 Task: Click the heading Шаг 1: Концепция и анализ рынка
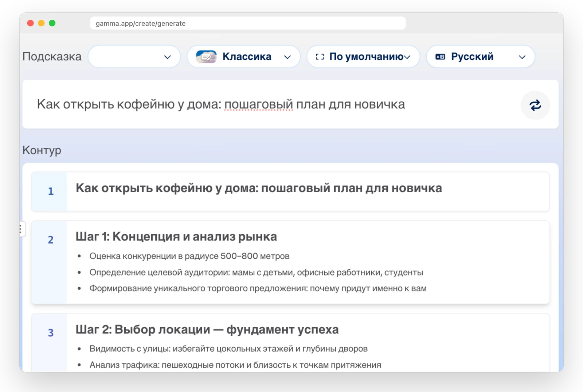[x=176, y=237]
